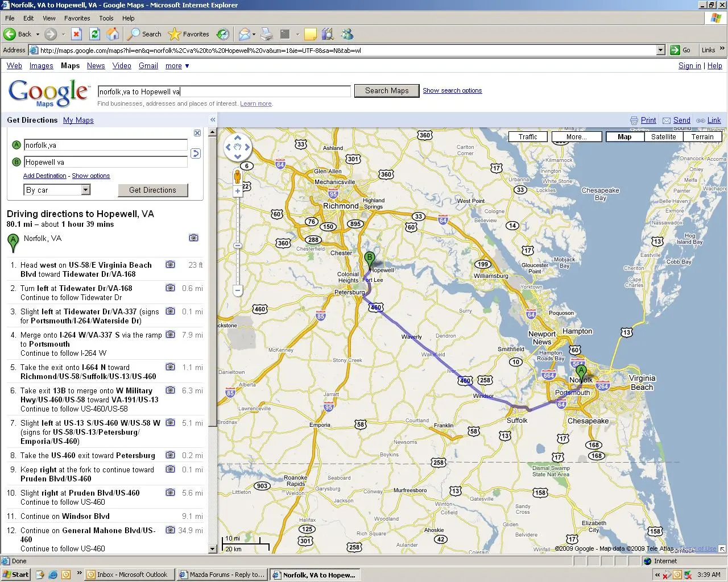Zoom out with the minus button
728x582 pixels.
[238, 290]
